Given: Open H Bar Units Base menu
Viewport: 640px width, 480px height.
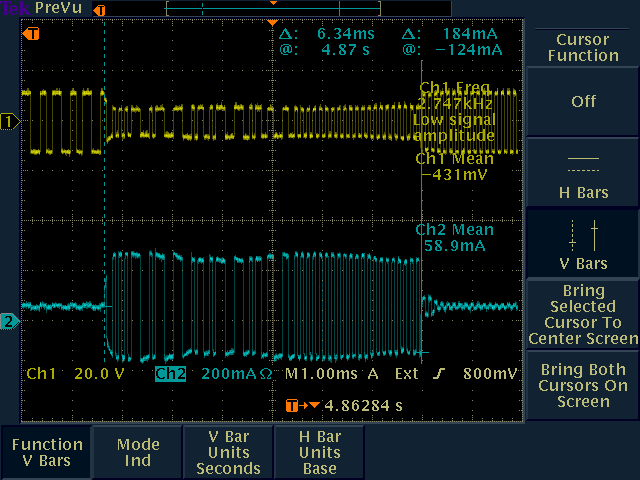Looking at the screenshot, I should (320, 452).
